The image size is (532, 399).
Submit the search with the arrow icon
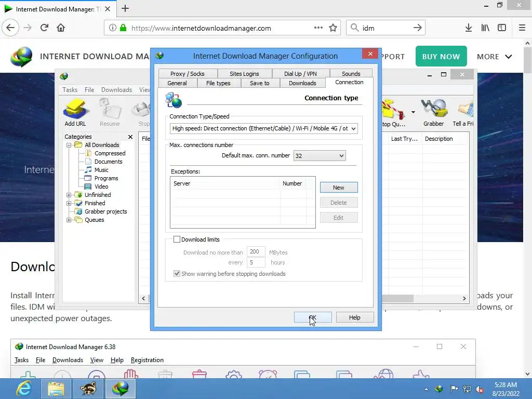417,28
